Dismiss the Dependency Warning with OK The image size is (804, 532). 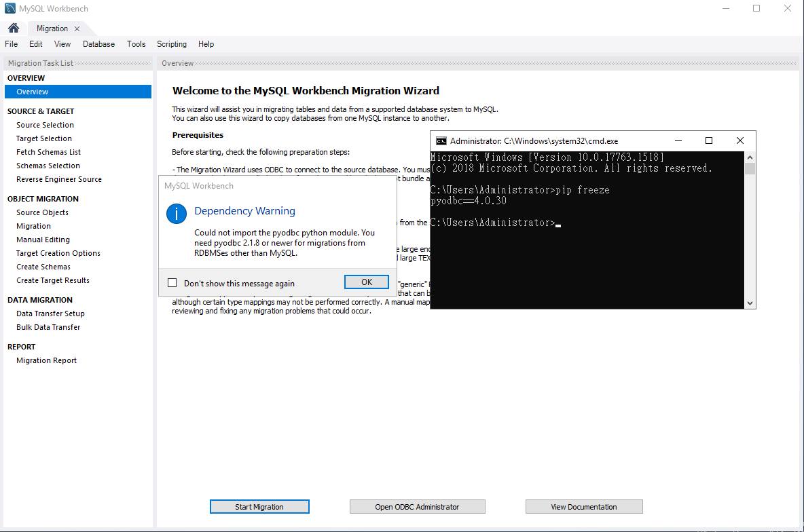tap(367, 282)
